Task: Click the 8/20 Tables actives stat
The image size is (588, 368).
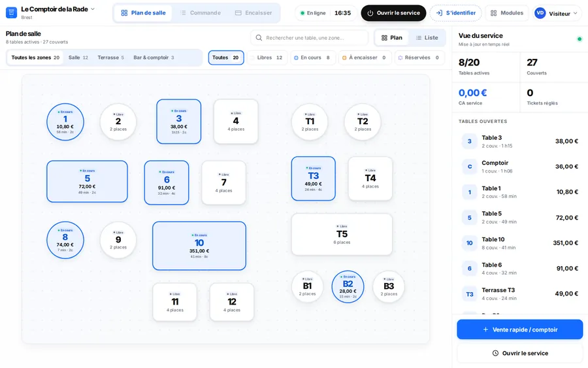Action: [x=485, y=67]
